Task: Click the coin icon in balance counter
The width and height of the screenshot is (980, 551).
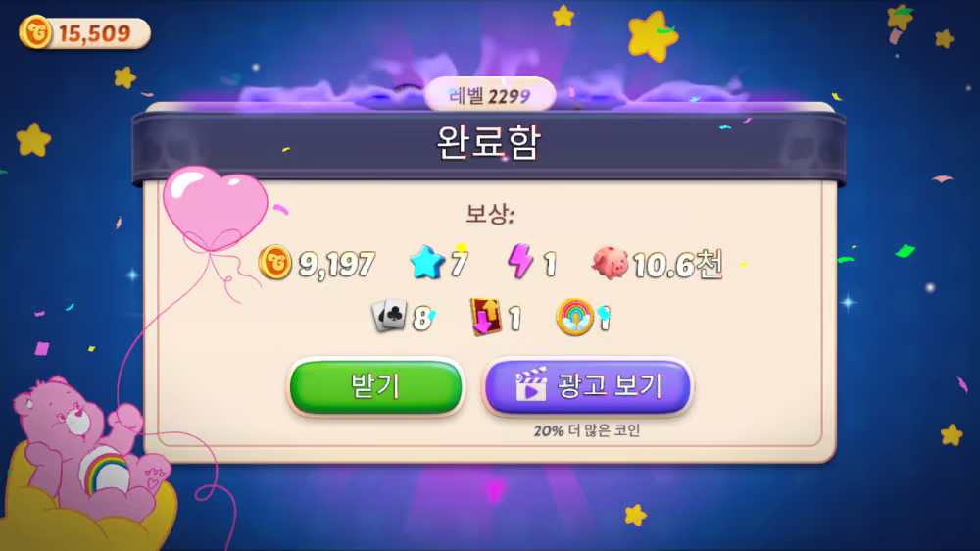Action: 35,32
